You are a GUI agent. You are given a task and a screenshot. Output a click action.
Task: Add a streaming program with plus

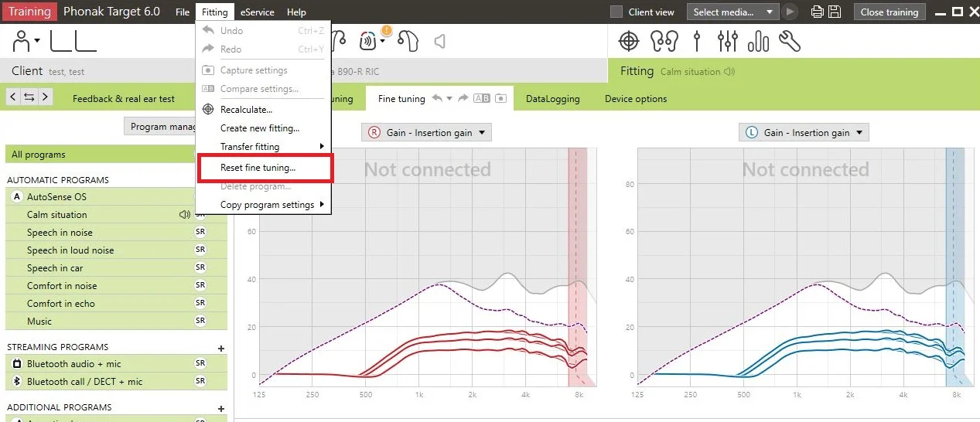pos(221,349)
